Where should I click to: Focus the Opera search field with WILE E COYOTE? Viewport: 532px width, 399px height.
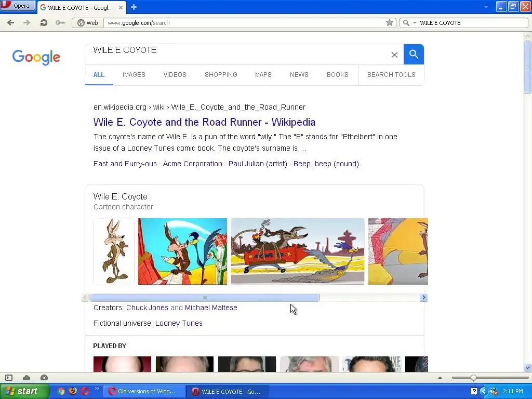[x=472, y=23]
